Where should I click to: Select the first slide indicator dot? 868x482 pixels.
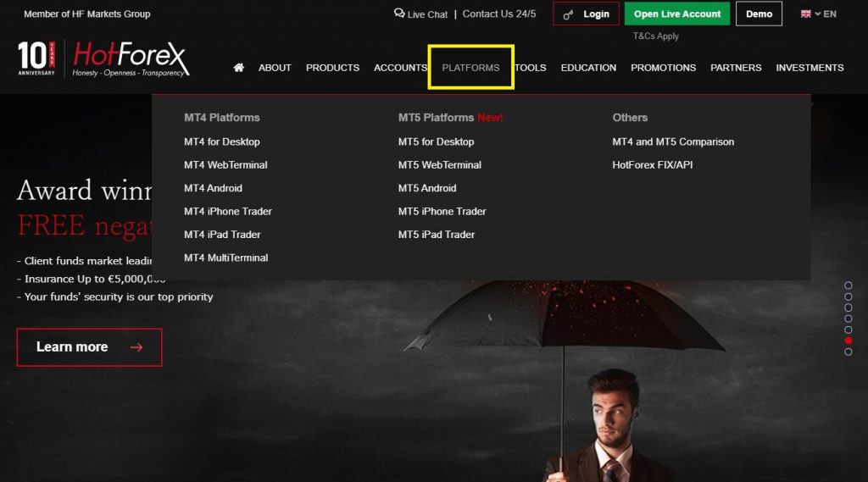click(848, 285)
